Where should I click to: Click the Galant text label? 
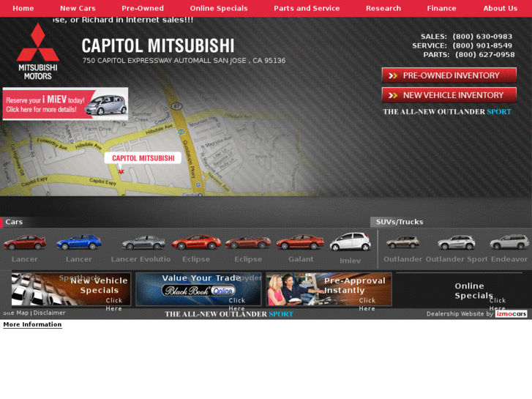click(301, 259)
